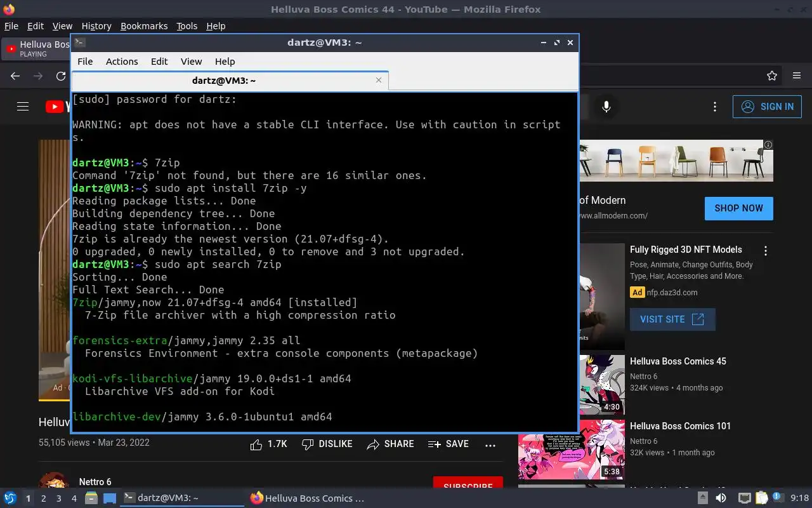Click Netro 6 channel name
Image resolution: width=812 pixels, height=508 pixels.
(x=95, y=482)
